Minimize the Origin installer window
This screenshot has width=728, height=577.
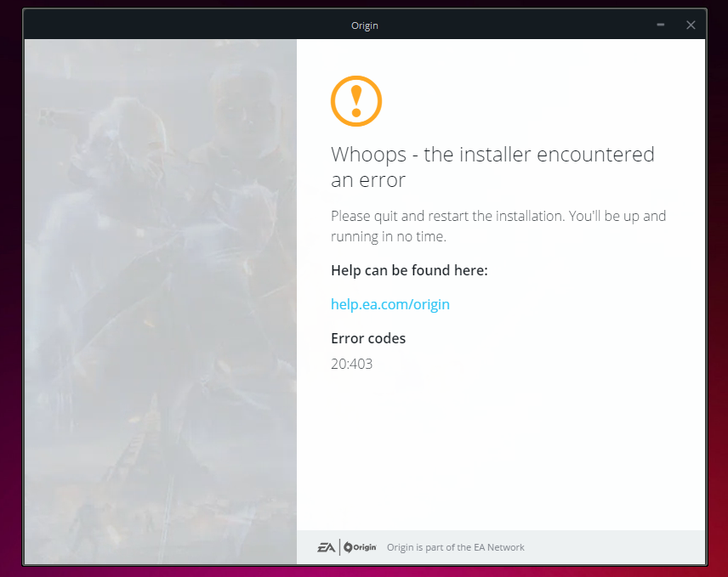[662, 25]
